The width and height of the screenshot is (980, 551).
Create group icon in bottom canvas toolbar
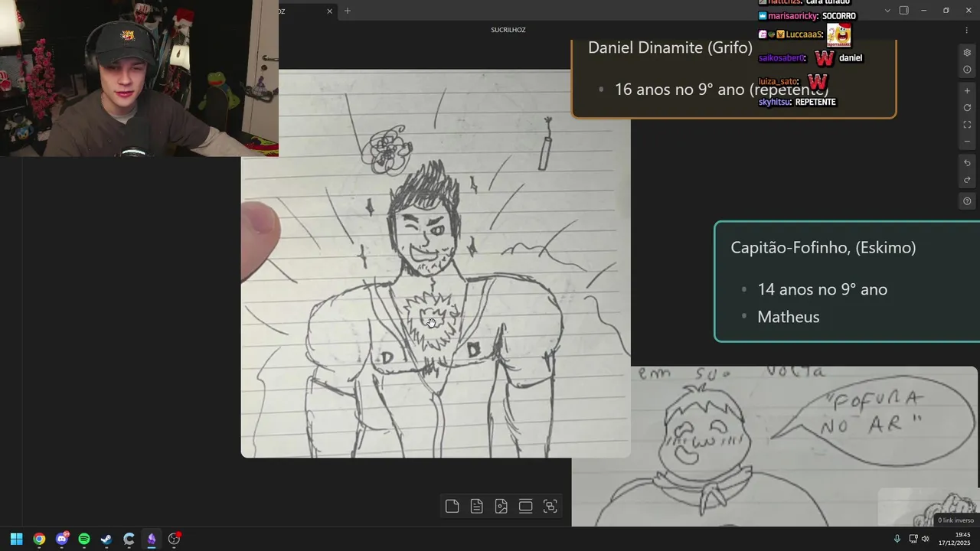point(550,506)
